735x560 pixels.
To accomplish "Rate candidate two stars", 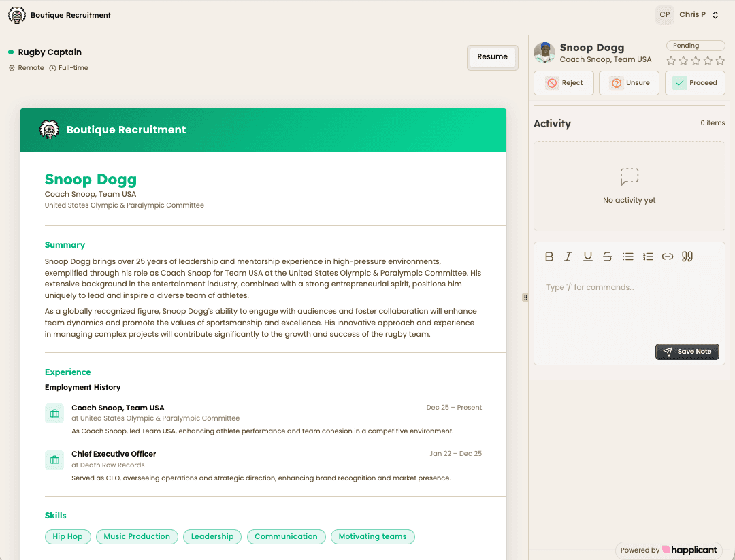I will coord(683,61).
